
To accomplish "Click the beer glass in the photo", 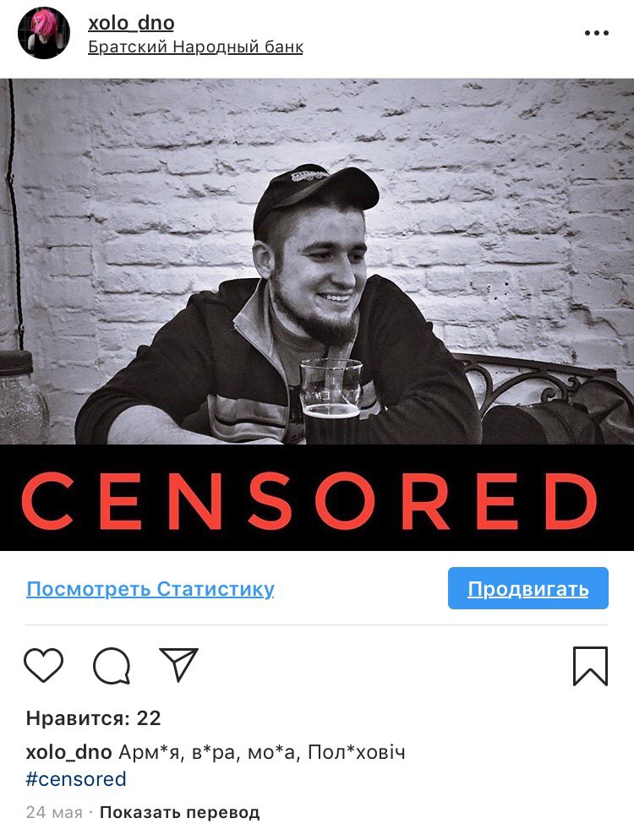I will click(x=331, y=401).
